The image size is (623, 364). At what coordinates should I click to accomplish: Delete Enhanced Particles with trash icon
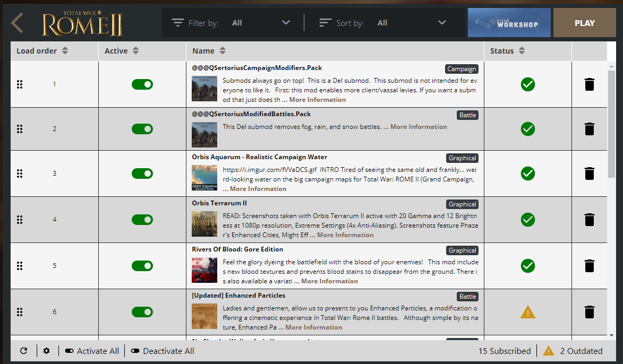(x=589, y=311)
